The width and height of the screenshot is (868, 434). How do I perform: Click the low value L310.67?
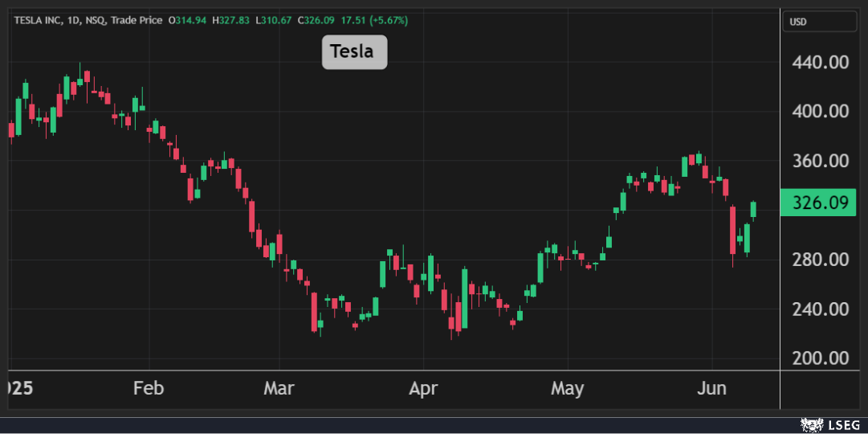(x=274, y=21)
